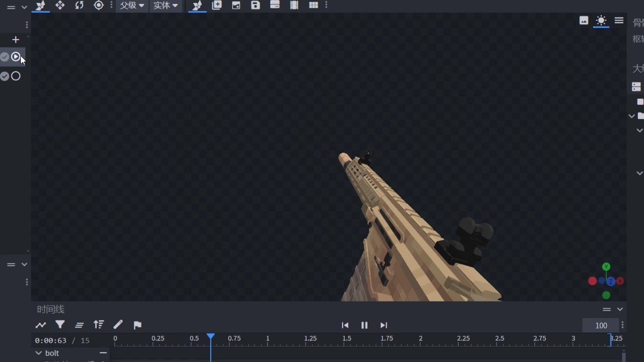644x362 pixels.
Task: Click the timeline pencil edit icon
Action: pyautogui.click(x=118, y=324)
